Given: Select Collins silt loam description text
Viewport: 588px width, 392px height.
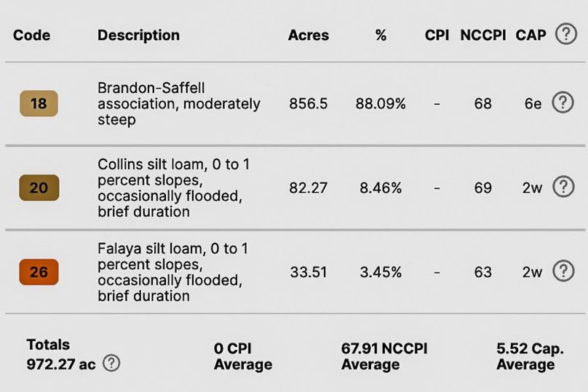Looking at the screenshot, I should (174, 188).
